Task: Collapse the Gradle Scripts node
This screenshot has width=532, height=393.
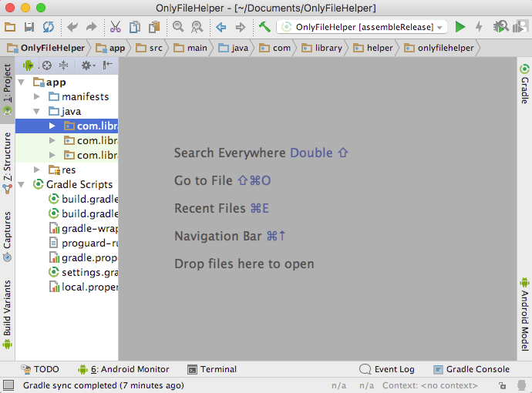Action: (x=21, y=184)
